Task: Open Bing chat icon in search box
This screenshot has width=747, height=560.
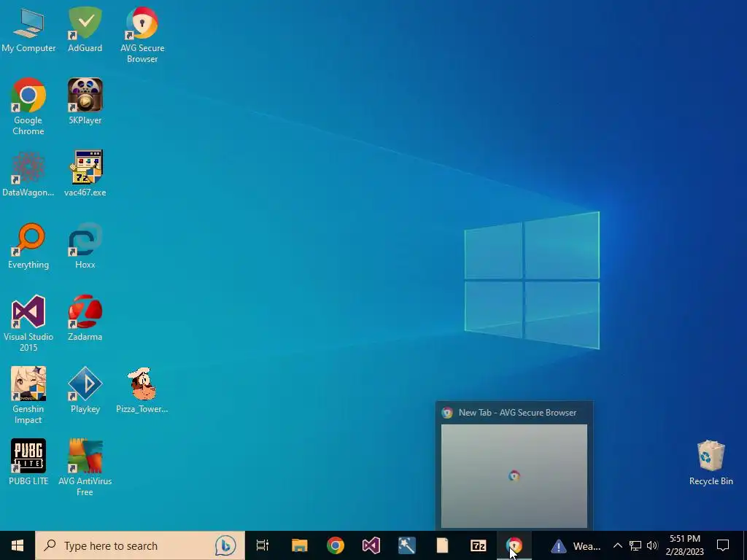Action: point(225,545)
